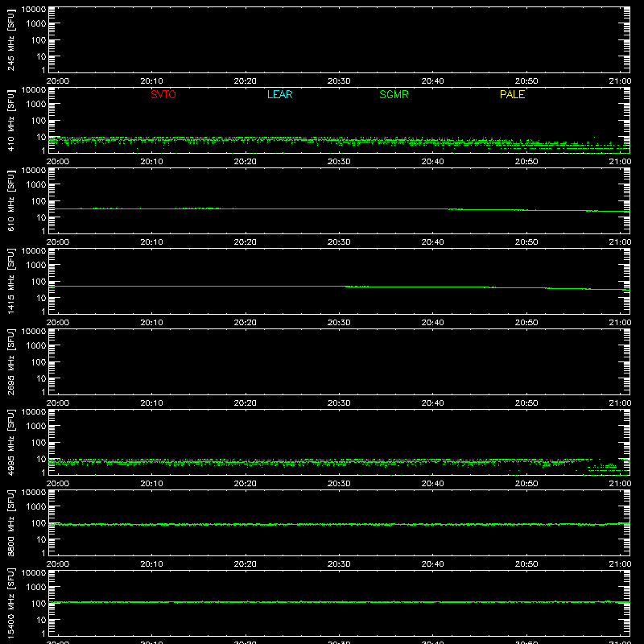Viewport: 644px width, 644px height.
Task: Click the 10000 y-axis label of the 15400 MHz plot
Action: pyautogui.click(x=34, y=573)
